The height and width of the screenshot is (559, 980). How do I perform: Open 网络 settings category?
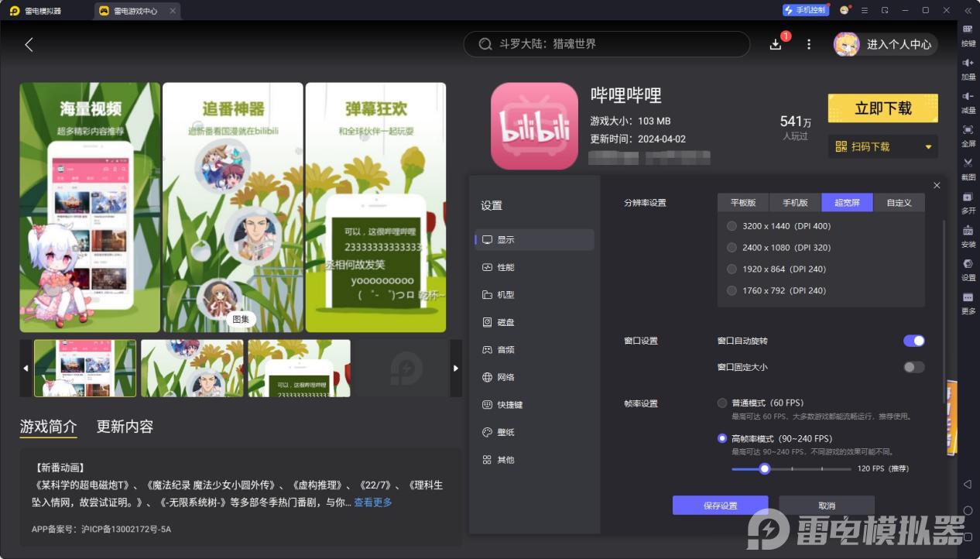click(535, 377)
